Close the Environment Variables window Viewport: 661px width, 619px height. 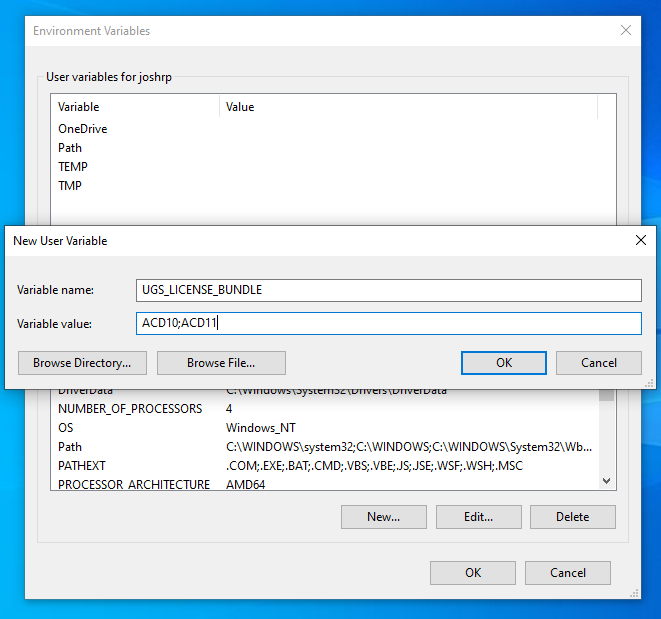pos(626,31)
